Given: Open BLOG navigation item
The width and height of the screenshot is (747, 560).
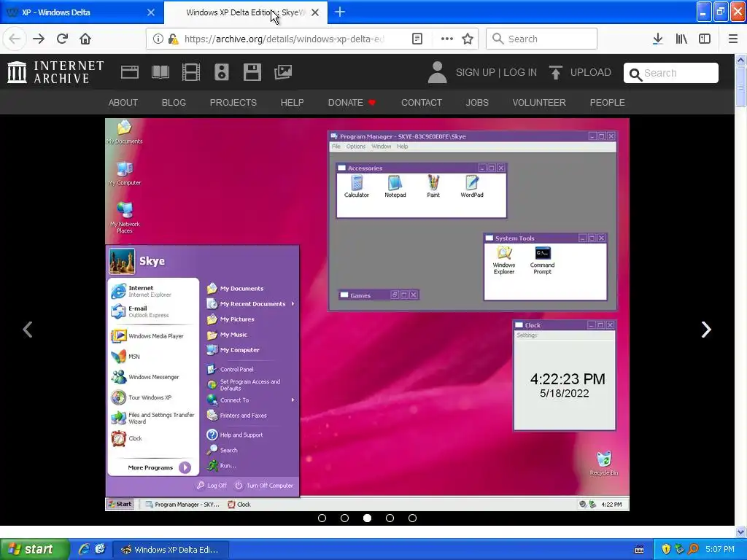Looking at the screenshot, I should 174,102.
